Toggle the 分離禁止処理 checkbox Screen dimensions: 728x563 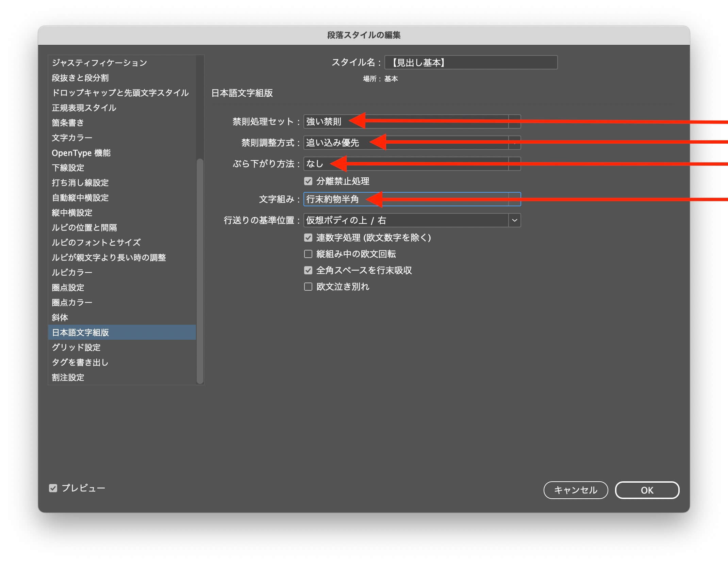click(308, 181)
